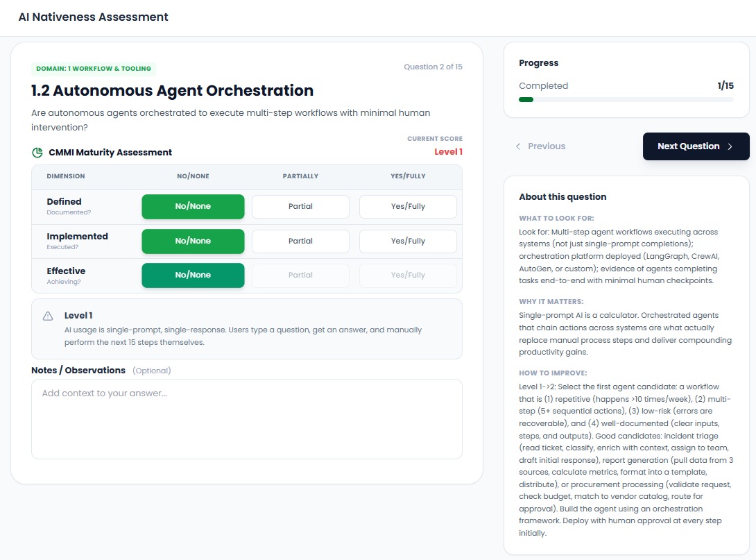Click the DIMENSION column header
Screen dimensions: 756x560
pyautogui.click(x=66, y=176)
